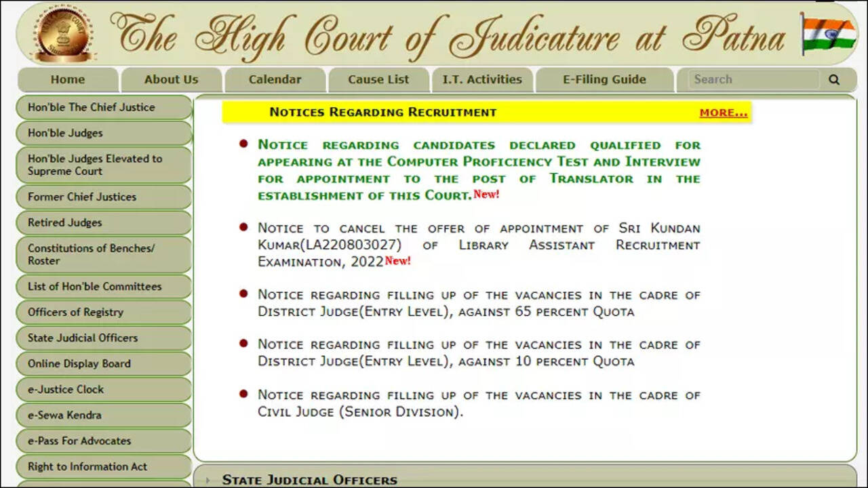
Task: Open e-Pass For Advocates link
Action: pyautogui.click(x=104, y=441)
